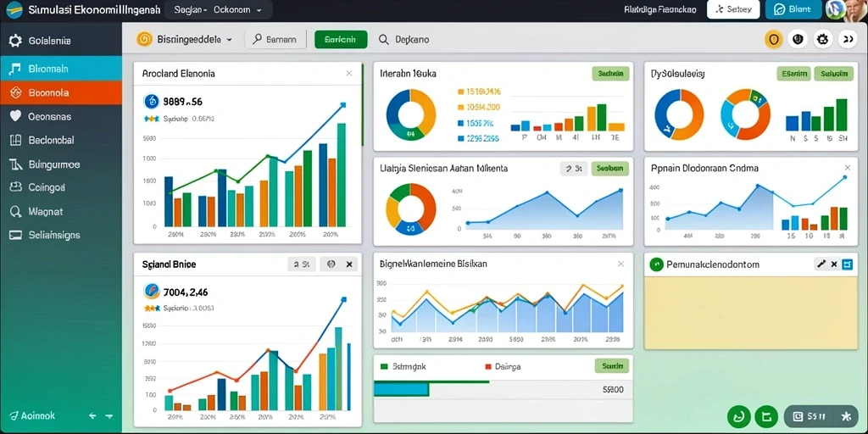This screenshot has height=434, width=868.
Task: Click the green Barienih button
Action: coord(341,40)
